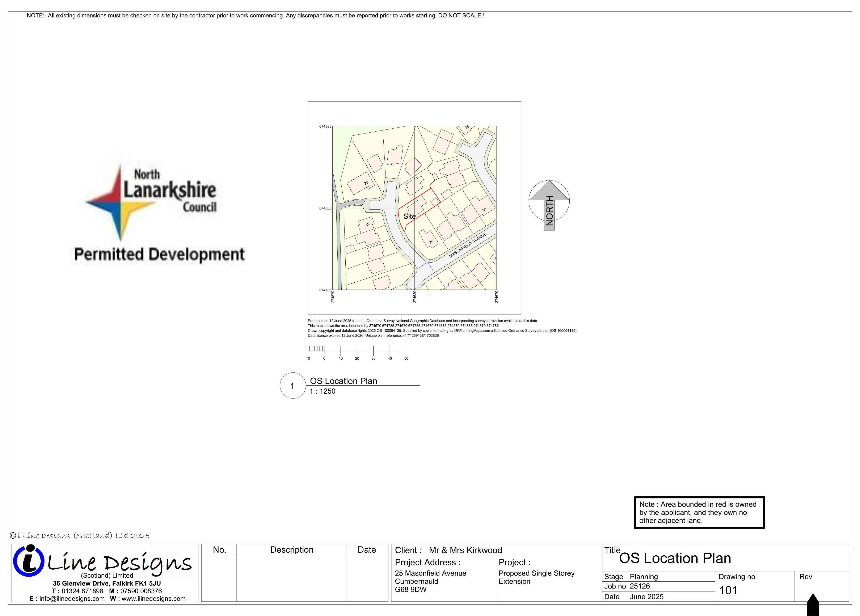Click 'OS Location Plan' view title under map
Image resolution: width=860 pixels, height=616 pixels.
(343, 381)
